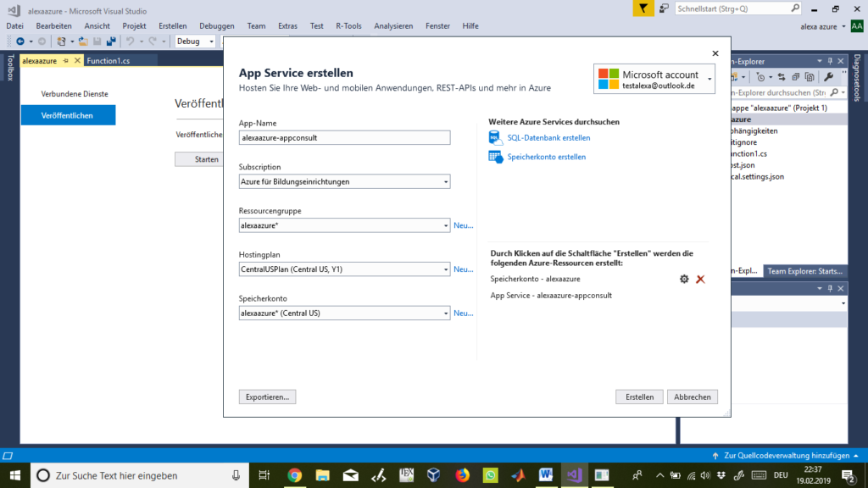Open Chrome from the taskbar

coord(294,475)
